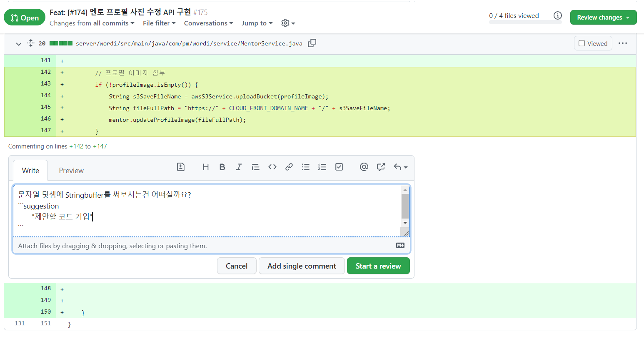Add a hyperlink with the link icon
644x337 pixels.
tap(289, 167)
